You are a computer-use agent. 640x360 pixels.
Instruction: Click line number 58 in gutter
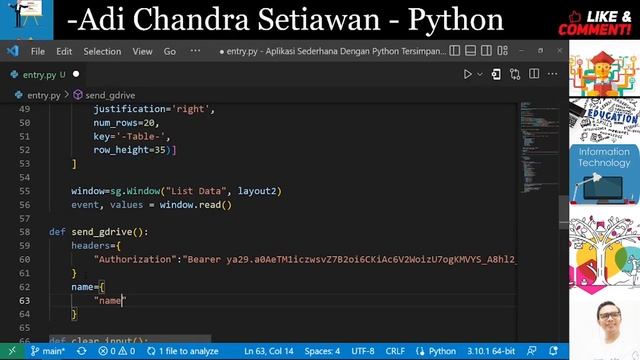[x=24, y=232]
